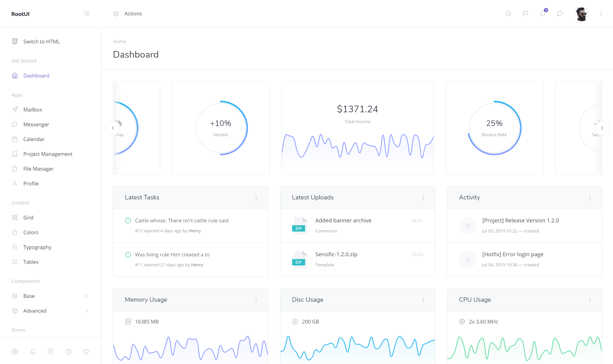Open the chat bubble icon in header

coord(560,13)
